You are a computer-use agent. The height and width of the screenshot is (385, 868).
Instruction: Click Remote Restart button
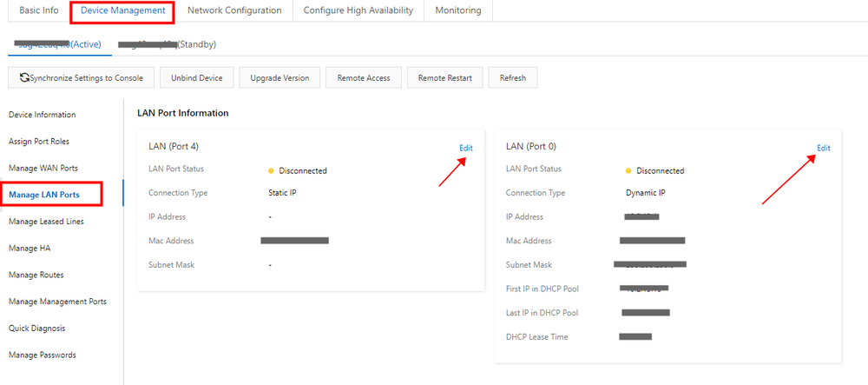tap(444, 78)
